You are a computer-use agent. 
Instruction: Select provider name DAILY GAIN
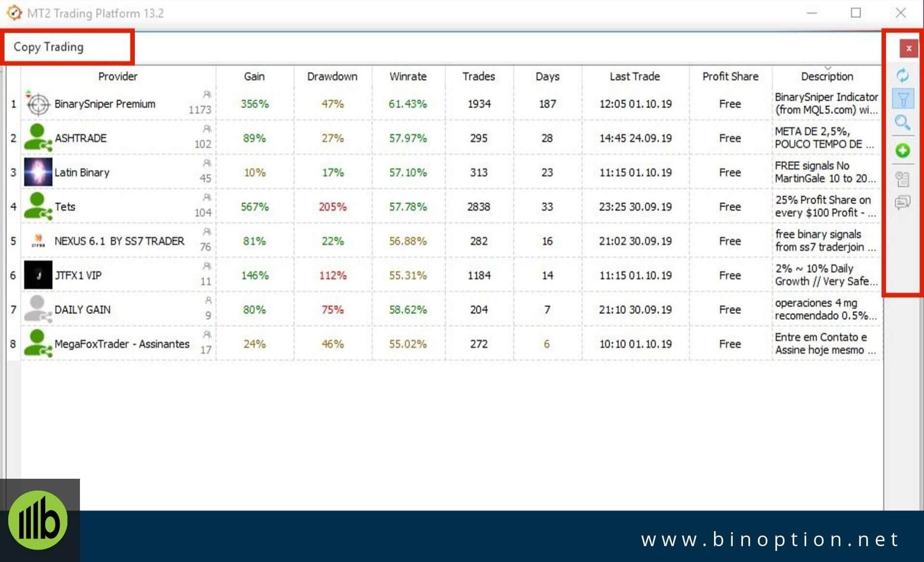[x=82, y=309]
